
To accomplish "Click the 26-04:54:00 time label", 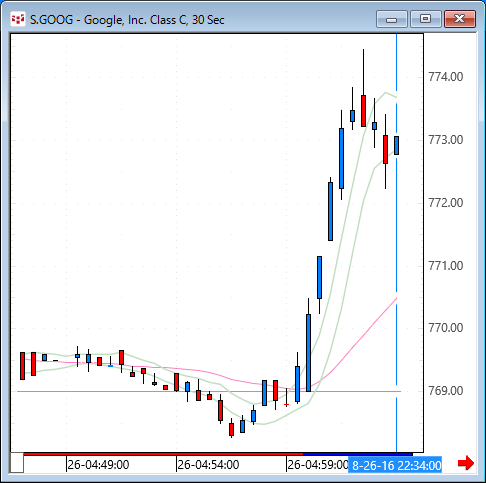I will click(208, 465).
